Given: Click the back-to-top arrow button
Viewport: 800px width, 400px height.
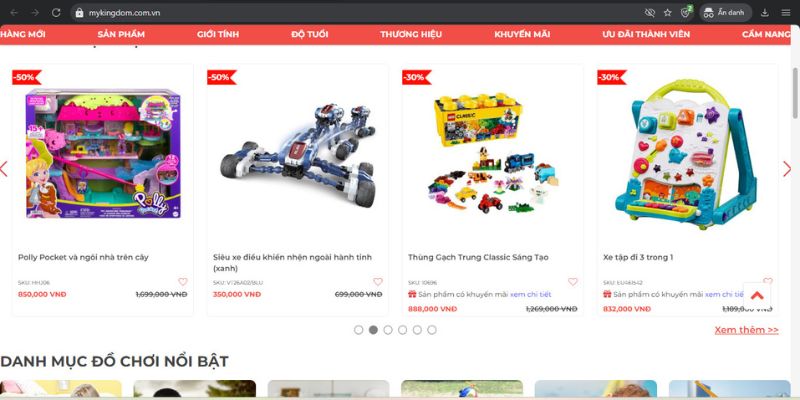Looking at the screenshot, I should [757, 295].
